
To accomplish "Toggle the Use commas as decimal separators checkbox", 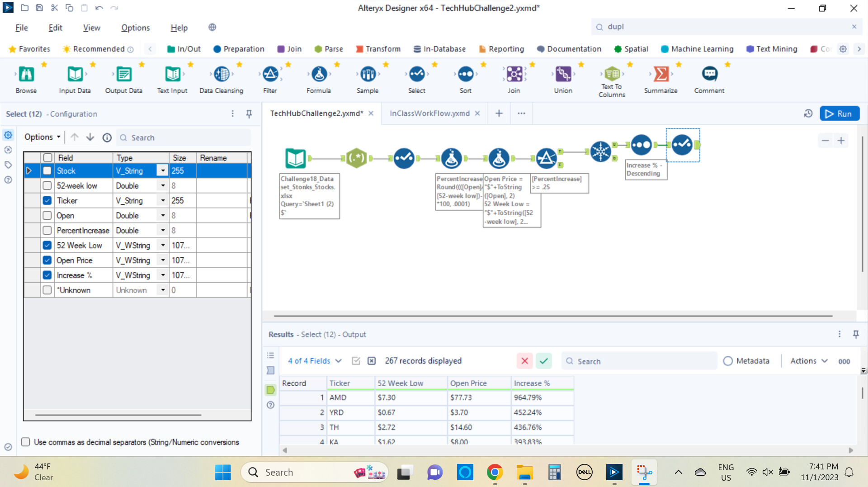I will click(26, 442).
